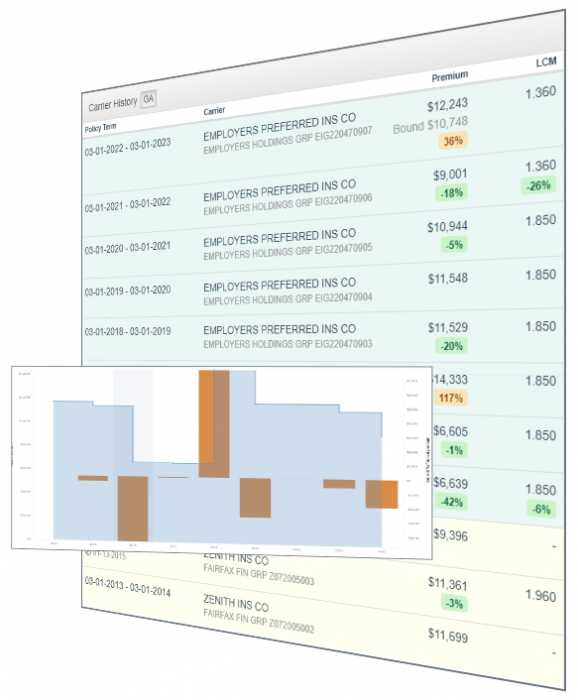Click the -20% premium change badge
Screen dimensions: 578x700
pos(451,346)
